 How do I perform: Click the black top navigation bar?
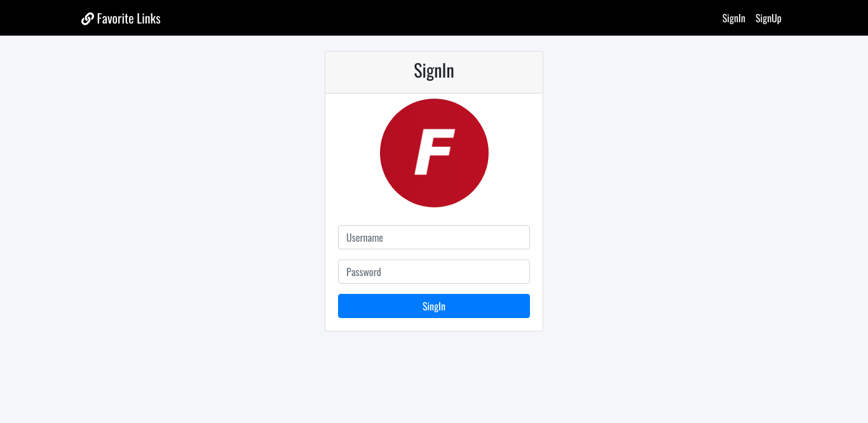tap(434, 18)
